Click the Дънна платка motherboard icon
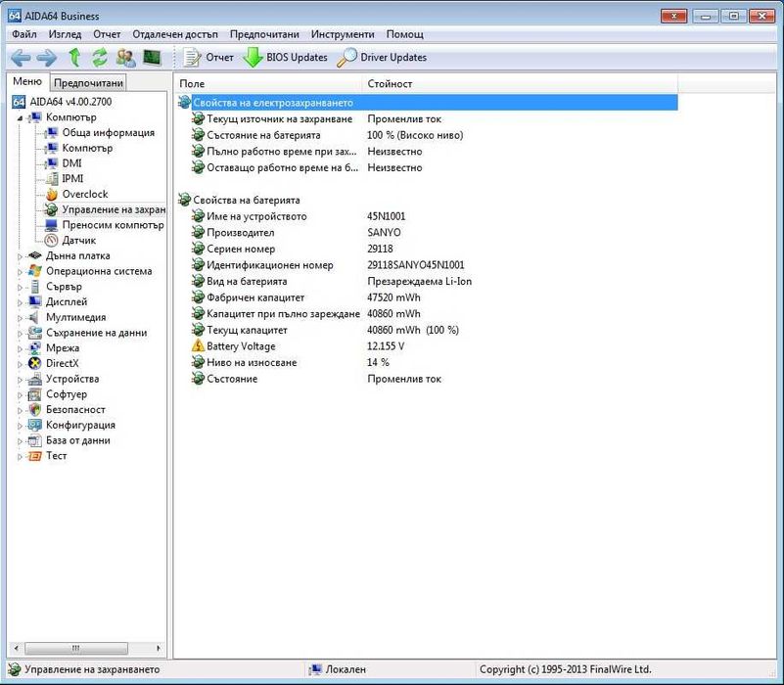Image resolution: width=784 pixels, height=685 pixels. 35,255
